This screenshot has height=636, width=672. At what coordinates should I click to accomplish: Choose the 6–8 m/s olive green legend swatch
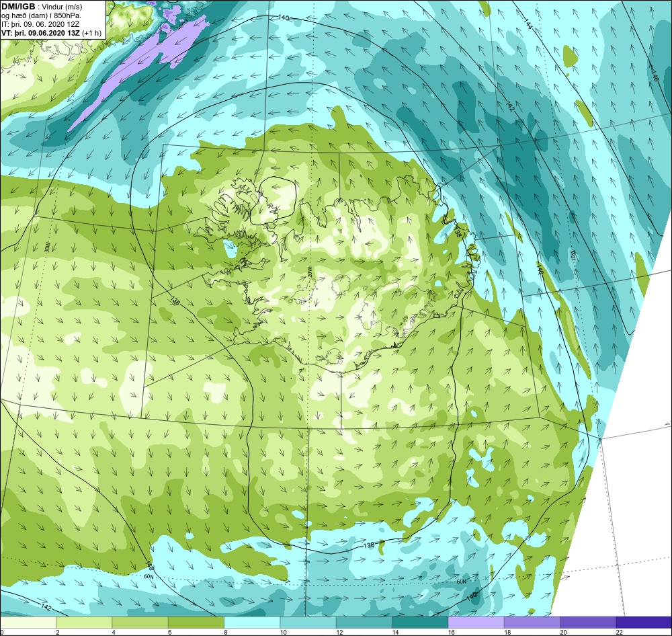coord(196,622)
